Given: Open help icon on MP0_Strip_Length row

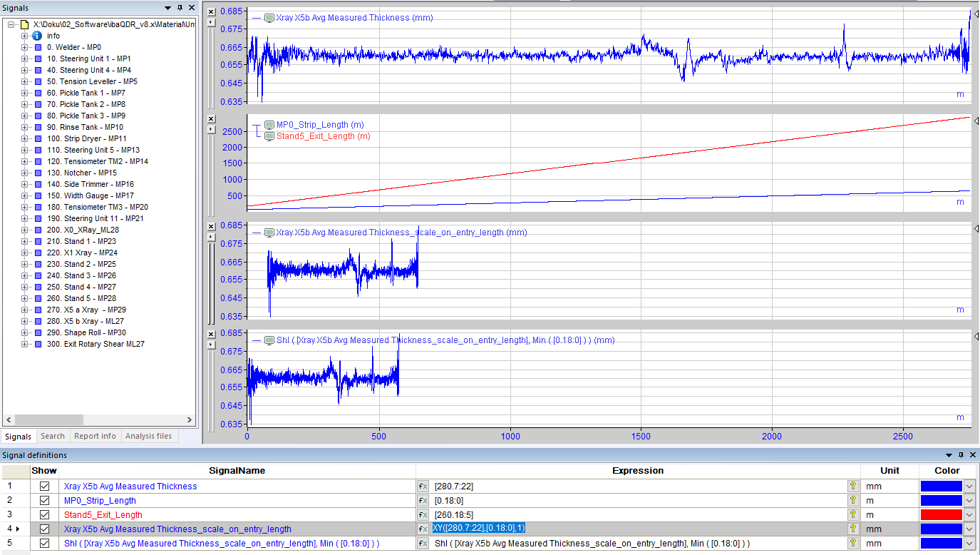Looking at the screenshot, I should tap(853, 501).
